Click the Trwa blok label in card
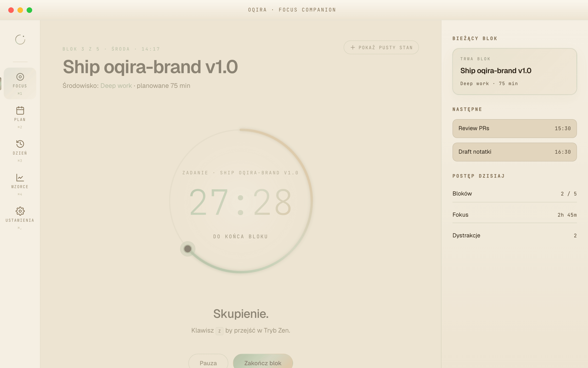The image size is (588, 368). coord(475,59)
